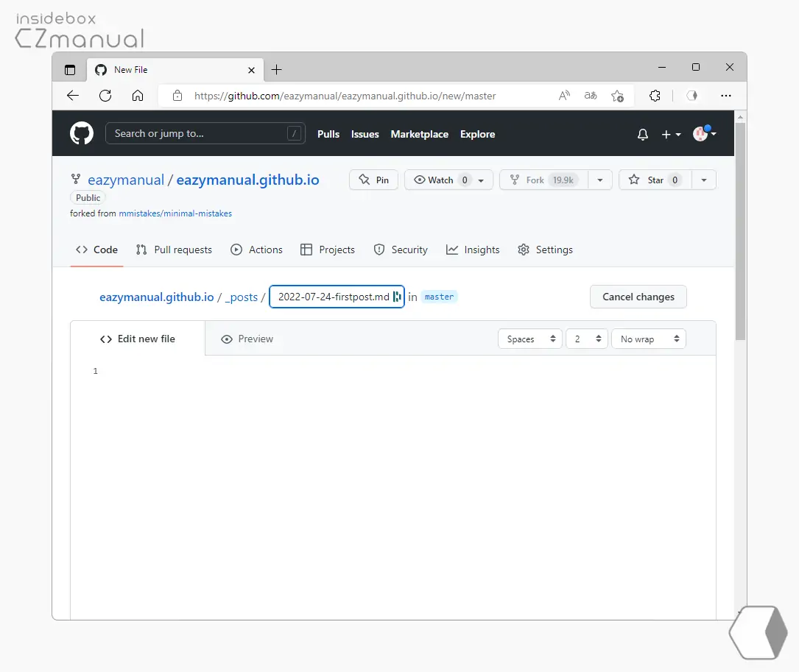Open mmistakes/minimal-mistakes fork source link

pos(175,213)
